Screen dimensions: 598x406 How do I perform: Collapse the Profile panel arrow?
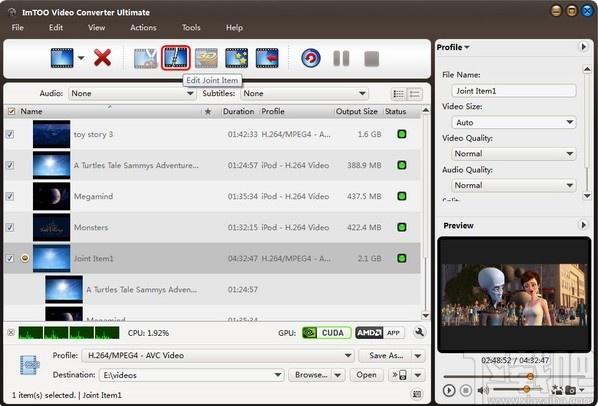[584, 47]
